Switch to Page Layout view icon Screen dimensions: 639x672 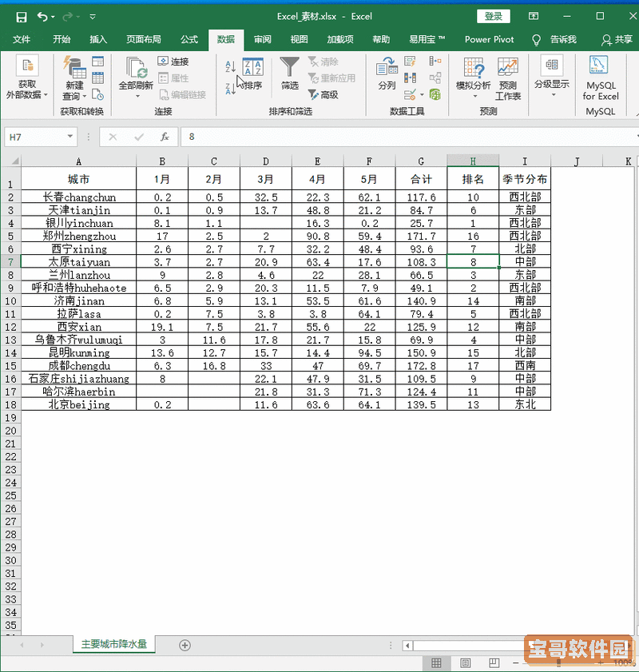(x=465, y=663)
